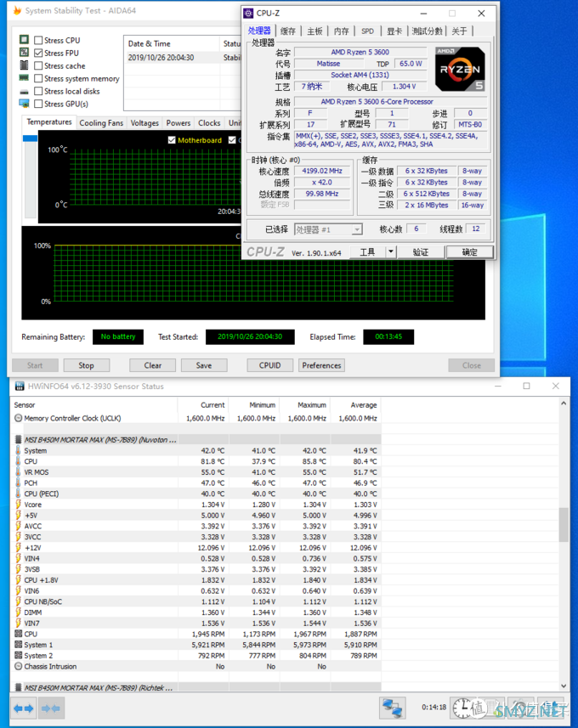
Task: Open Preferences in AIDA64
Action: (x=321, y=365)
